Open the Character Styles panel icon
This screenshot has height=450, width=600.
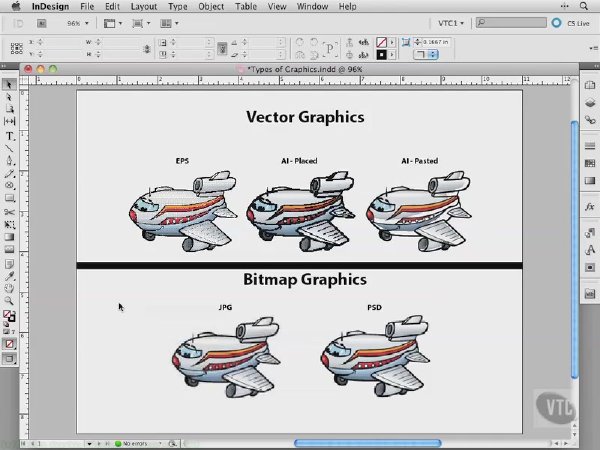(590, 250)
